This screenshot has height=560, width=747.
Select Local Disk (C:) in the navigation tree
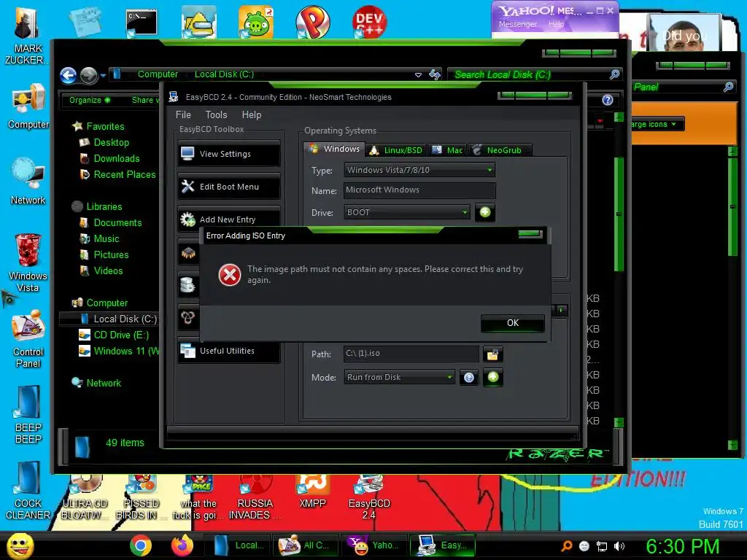click(x=119, y=319)
